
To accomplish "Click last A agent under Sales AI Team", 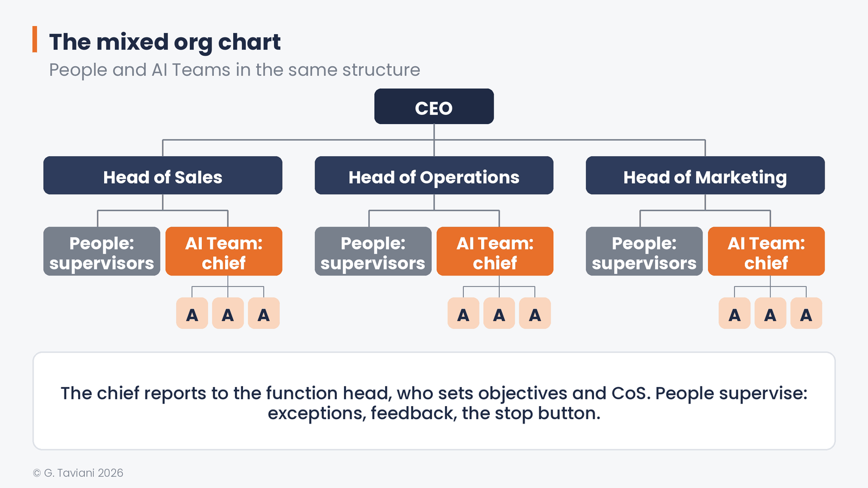I will [x=264, y=313].
